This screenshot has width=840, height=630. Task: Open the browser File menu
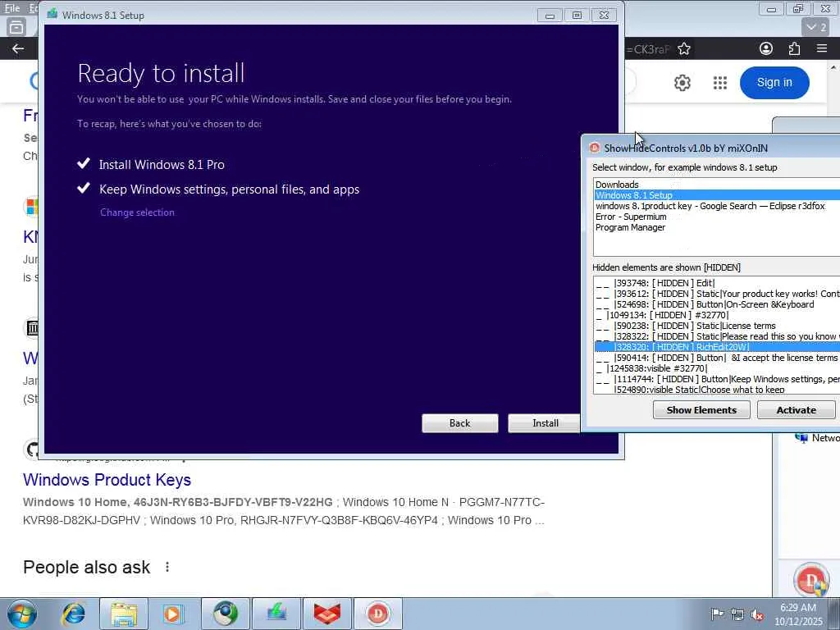click(x=11, y=7)
